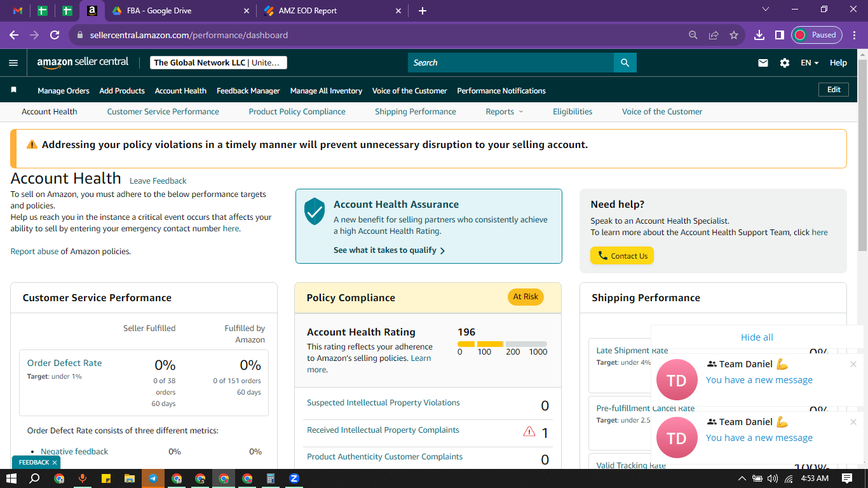Open the Received Intellectual Property Complaints link
The image size is (868, 488).
pos(383,430)
